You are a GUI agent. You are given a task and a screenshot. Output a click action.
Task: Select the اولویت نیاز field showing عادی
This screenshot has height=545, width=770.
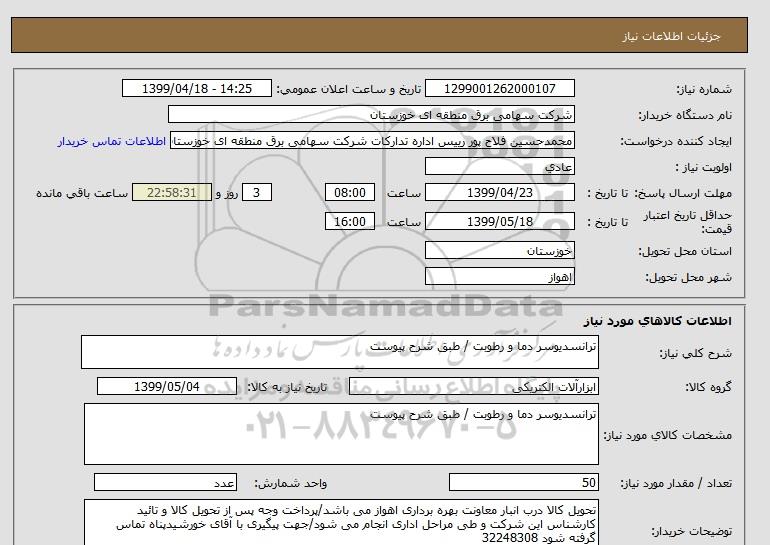[x=501, y=167]
